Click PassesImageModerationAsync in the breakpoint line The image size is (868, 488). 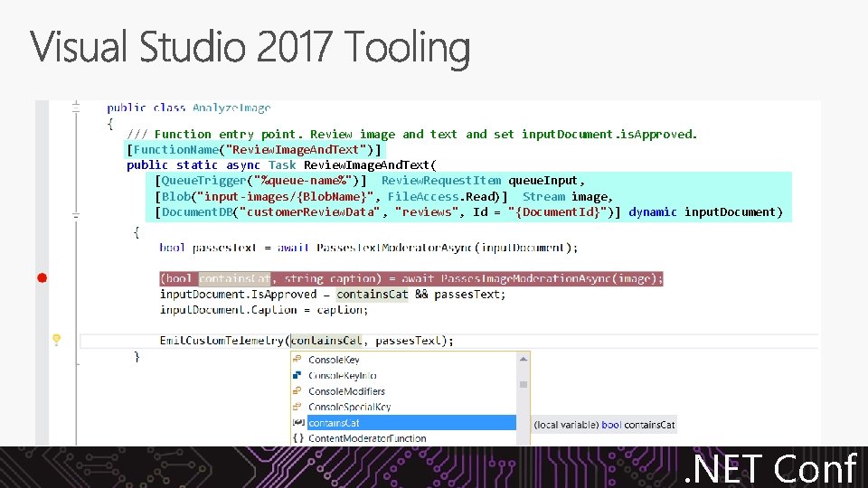526,278
